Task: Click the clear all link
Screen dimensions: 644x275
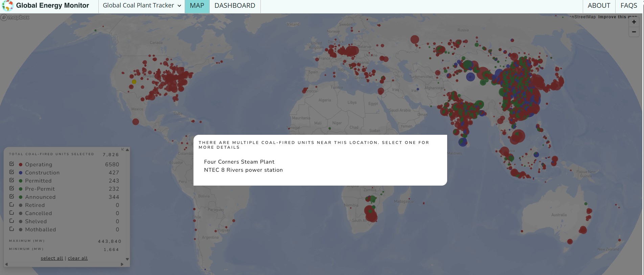Action: (78, 258)
